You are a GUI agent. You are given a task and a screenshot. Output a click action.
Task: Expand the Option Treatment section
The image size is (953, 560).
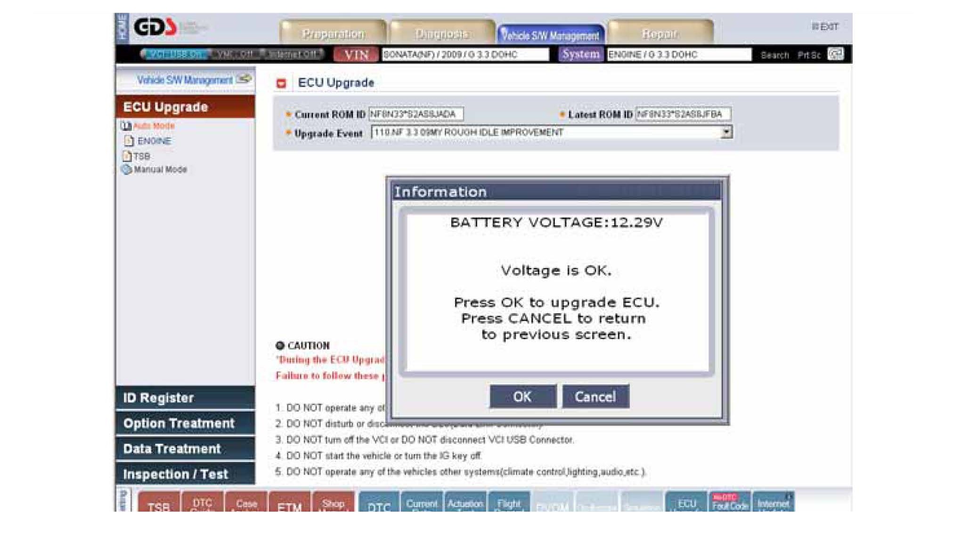(185, 423)
